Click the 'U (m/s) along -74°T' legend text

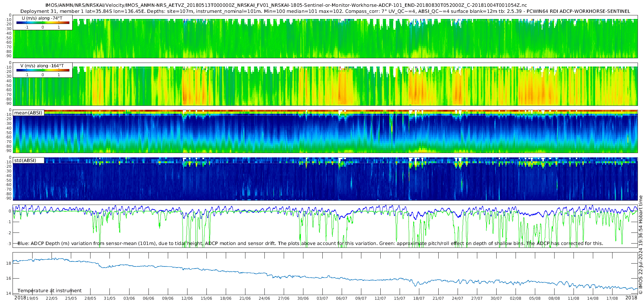point(42,18)
